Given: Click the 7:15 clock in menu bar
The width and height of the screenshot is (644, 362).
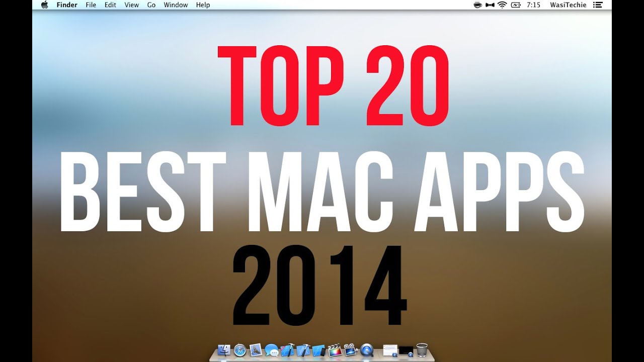Looking at the screenshot, I should click(533, 5).
